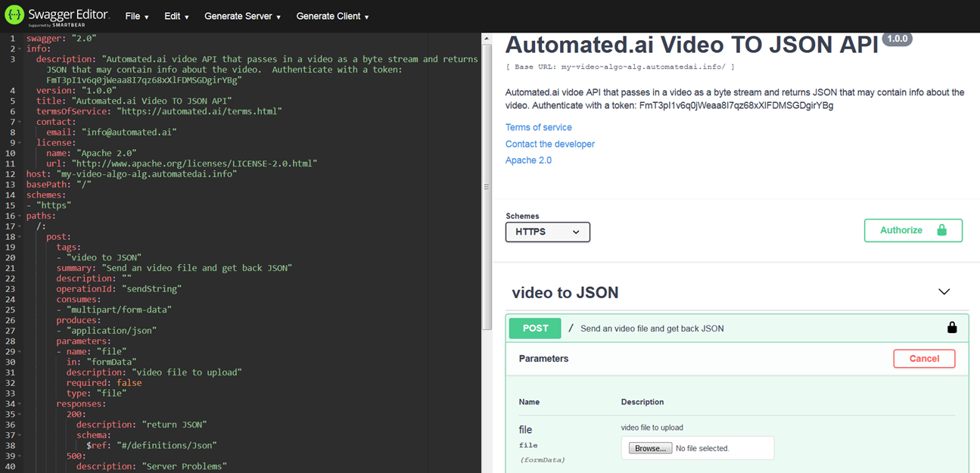The height and width of the screenshot is (473, 980).
Task: Click the email "info@automated.ai" line
Action: [x=111, y=132]
